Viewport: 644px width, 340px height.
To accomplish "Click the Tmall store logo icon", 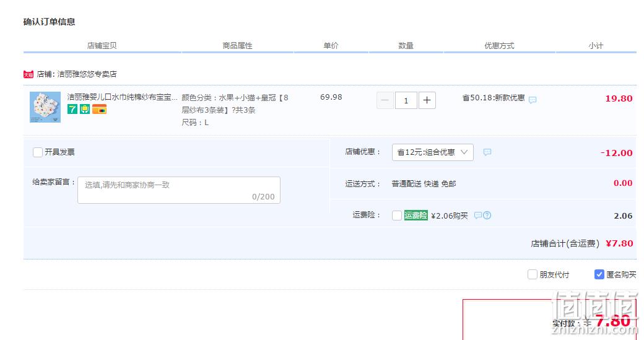I will (x=28, y=74).
